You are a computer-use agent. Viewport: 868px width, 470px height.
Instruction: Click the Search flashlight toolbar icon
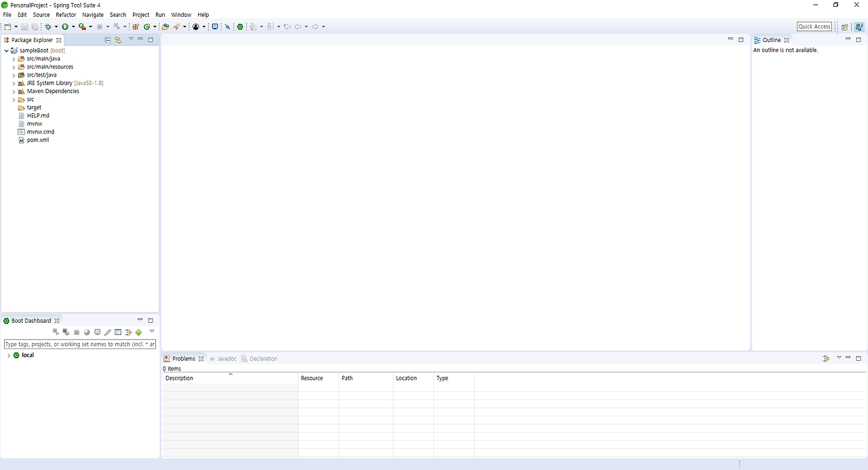click(176, 26)
